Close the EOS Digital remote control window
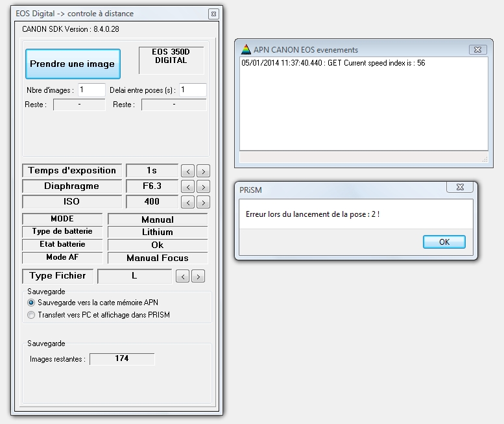Screen dimensions: 504x424 point(213,14)
